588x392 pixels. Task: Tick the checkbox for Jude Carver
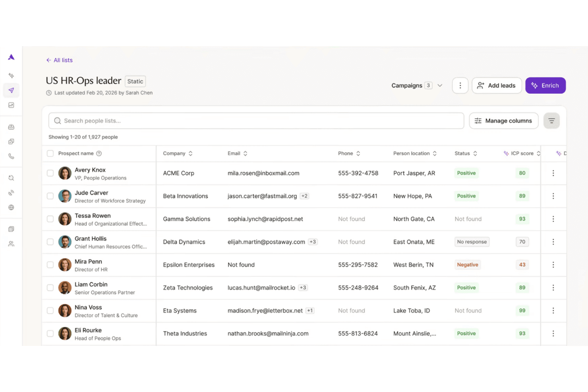point(50,196)
